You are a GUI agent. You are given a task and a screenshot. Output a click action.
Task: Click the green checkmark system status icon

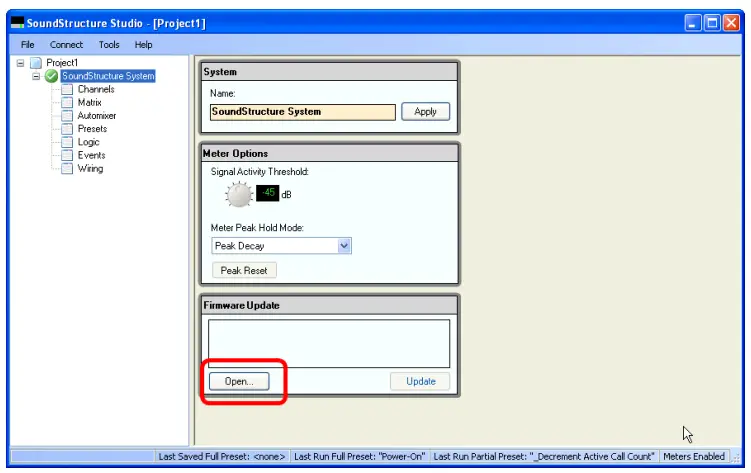coord(51,76)
